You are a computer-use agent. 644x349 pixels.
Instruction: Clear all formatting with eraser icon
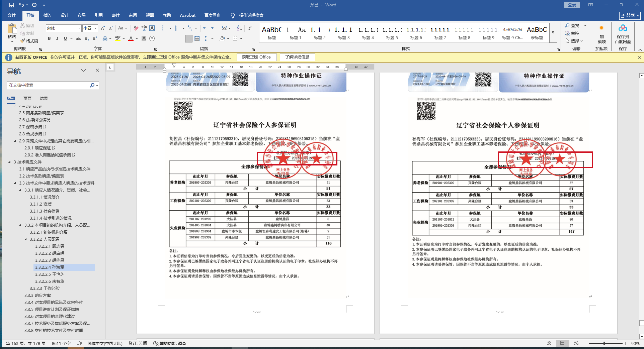click(136, 28)
